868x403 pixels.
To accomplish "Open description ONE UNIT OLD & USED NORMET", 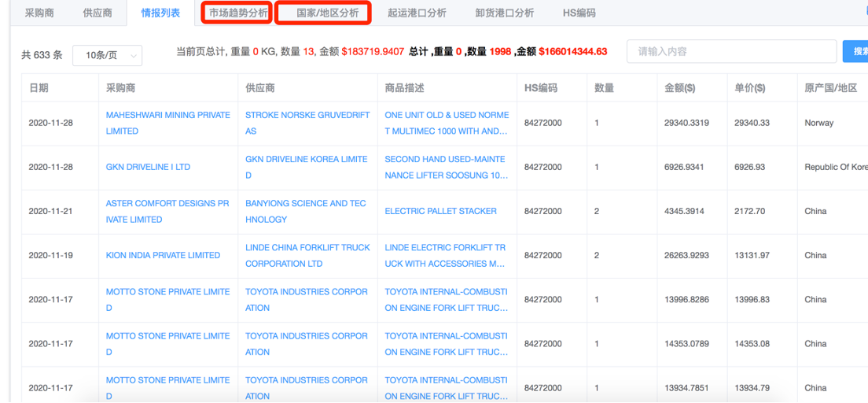I will click(x=447, y=123).
